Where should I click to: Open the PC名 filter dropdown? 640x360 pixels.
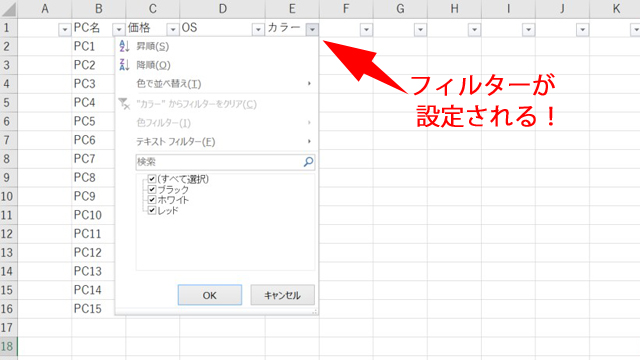(118, 29)
